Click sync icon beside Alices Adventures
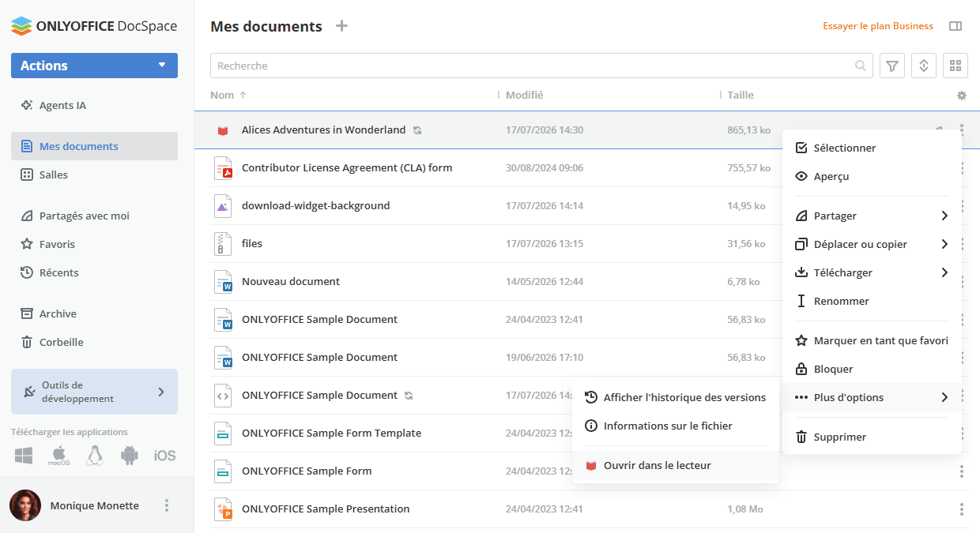The image size is (980, 533). [417, 130]
